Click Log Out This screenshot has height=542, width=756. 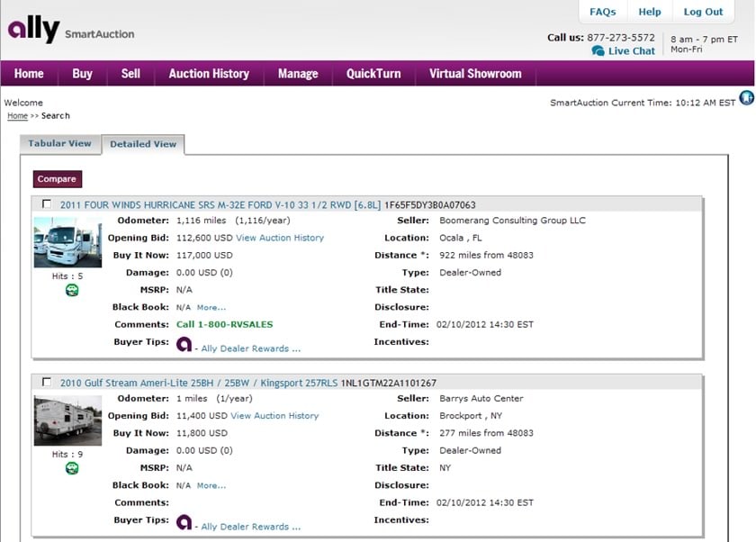[x=703, y=12]
